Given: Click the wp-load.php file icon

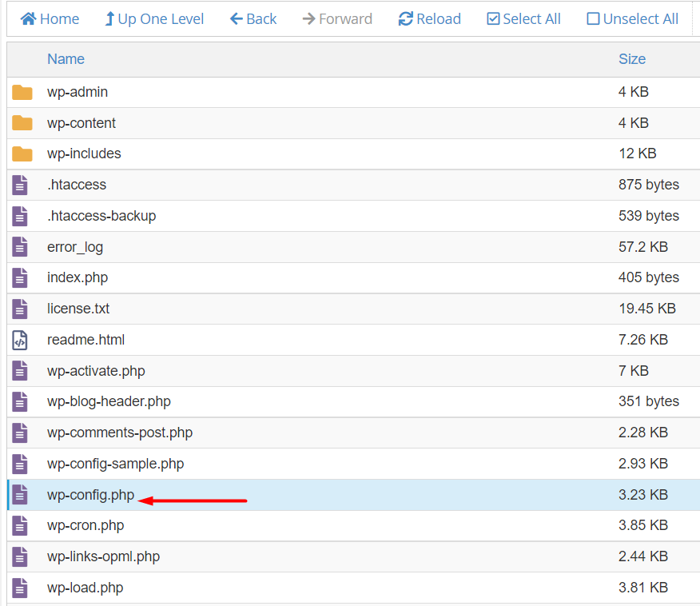Looking at the screenshot, I should 20,588.
